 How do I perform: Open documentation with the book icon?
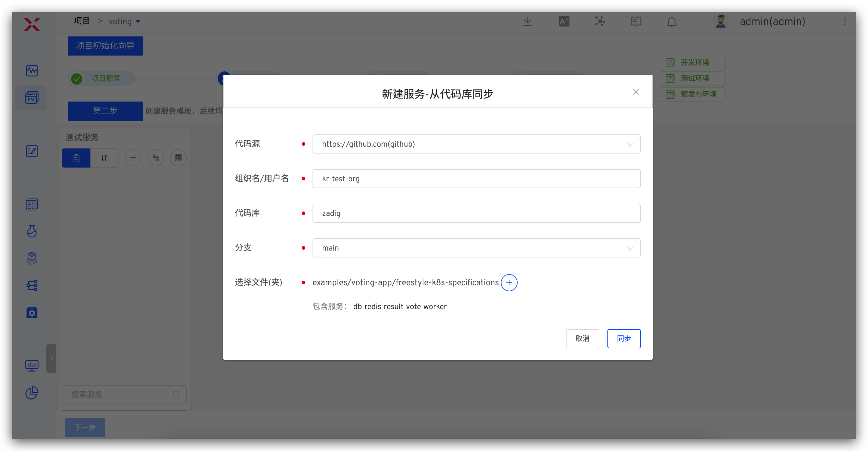635,21
